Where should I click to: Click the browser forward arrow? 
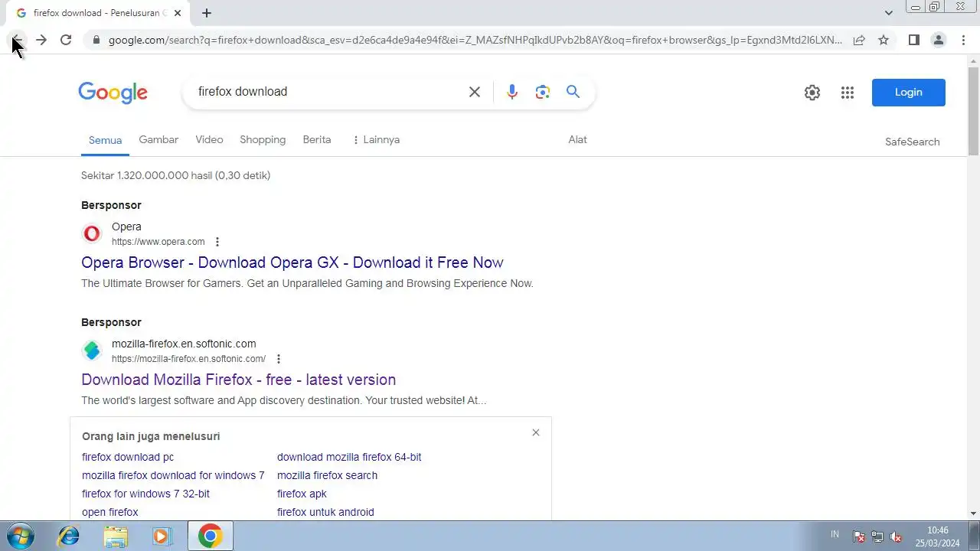pyautogui.click(x=41, y=40)
